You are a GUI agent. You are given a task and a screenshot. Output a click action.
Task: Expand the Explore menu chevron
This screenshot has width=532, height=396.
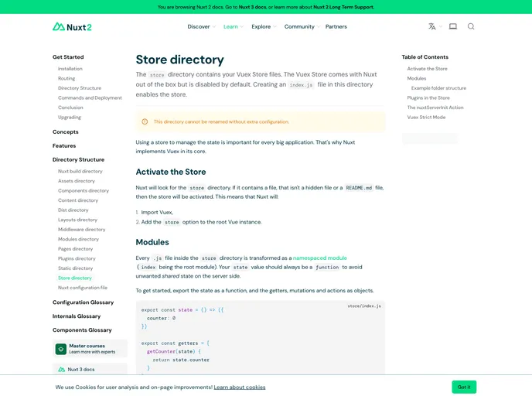[x=275, y=27]
